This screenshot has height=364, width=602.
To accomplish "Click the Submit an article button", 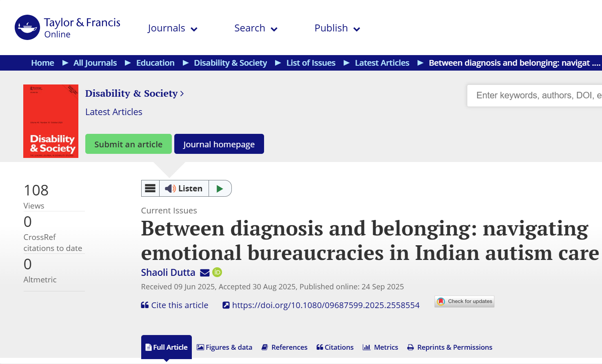I will [129, 144].
